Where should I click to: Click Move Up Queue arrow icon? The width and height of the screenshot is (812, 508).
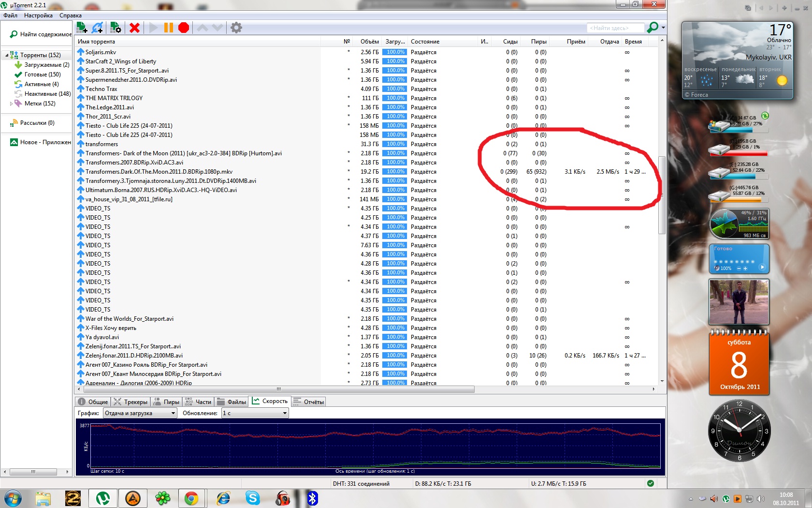(x=203, y=28)
